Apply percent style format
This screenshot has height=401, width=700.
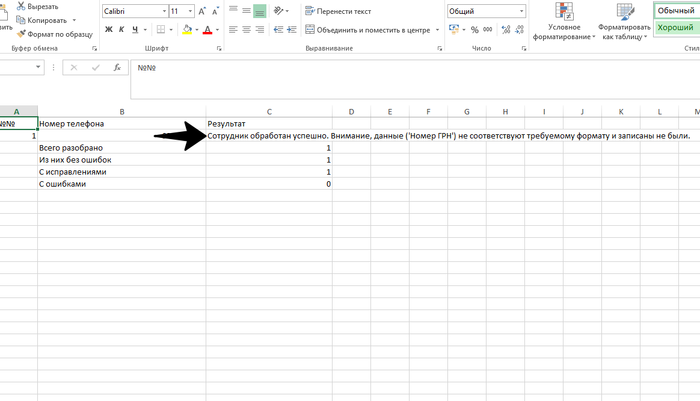coord(474,30)
